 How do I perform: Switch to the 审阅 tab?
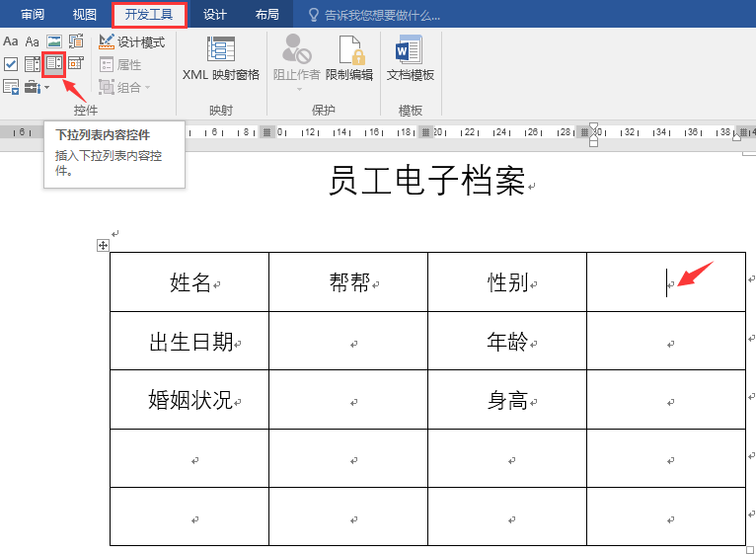33,15
